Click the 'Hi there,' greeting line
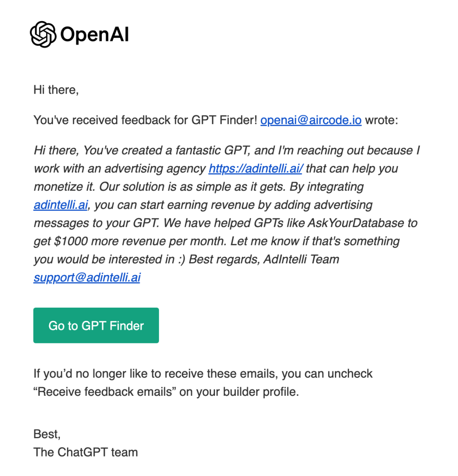This screenshot has height=476, width=458. coord(56,90)
